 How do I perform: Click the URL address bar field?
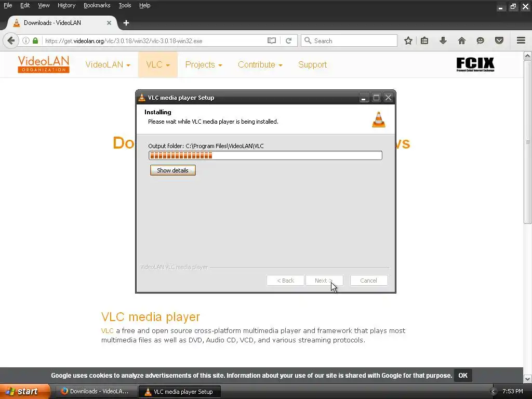click(154, 41)
